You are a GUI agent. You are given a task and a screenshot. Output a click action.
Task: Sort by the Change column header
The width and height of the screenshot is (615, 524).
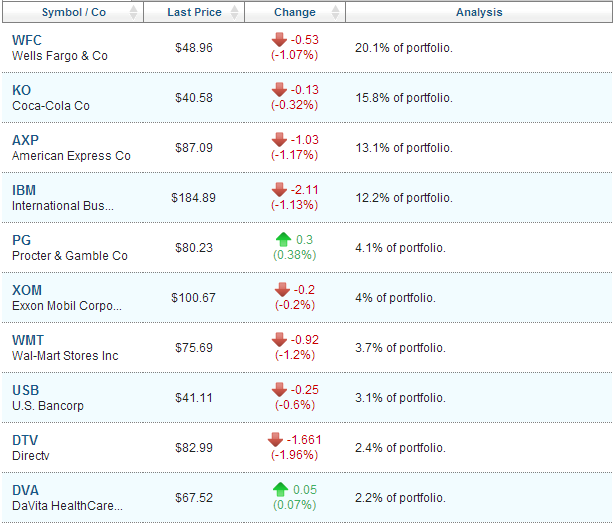tap(295, 12)
